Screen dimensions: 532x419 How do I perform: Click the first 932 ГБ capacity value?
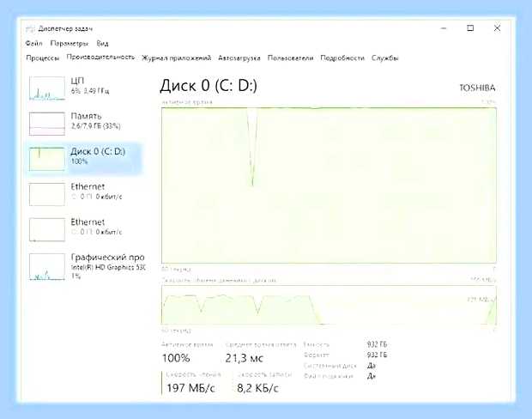(377, 344)
